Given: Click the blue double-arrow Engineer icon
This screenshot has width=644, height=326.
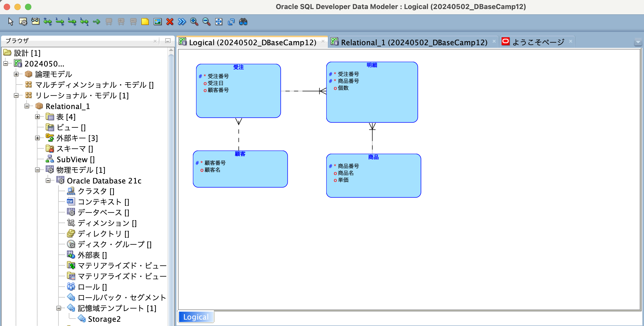Looking at the screenshot, I should coord(182,22).
